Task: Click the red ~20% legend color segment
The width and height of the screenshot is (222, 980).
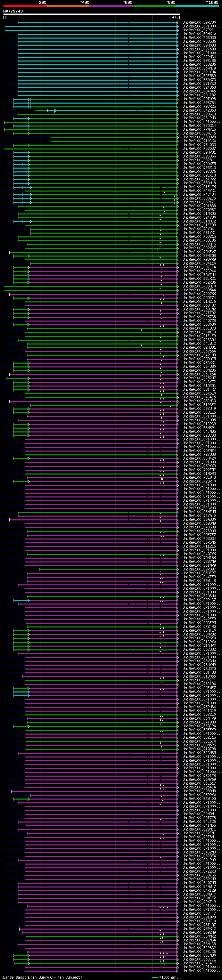Action: coord(25,6)
